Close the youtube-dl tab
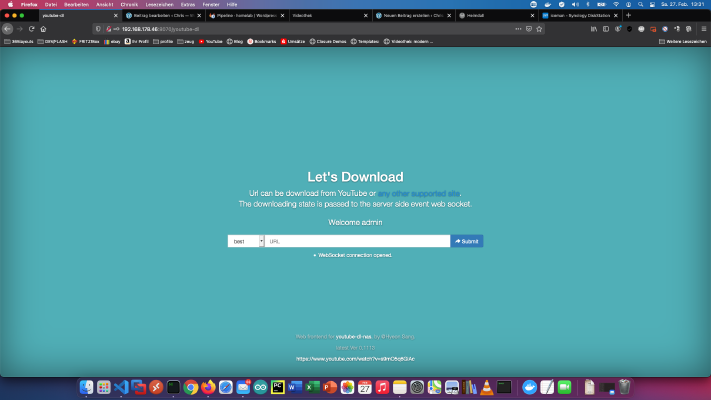This screenshot has height=400, width=711. tap(115, 15)
